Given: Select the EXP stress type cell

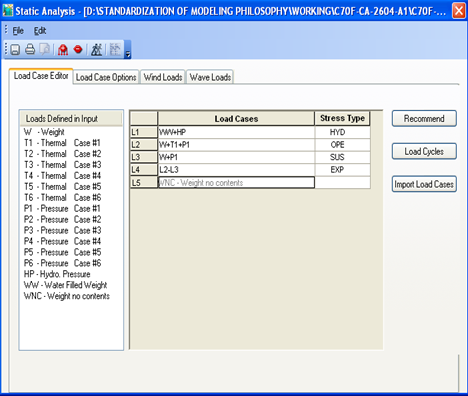Looking at the screenshot, I should pos(342,170).
